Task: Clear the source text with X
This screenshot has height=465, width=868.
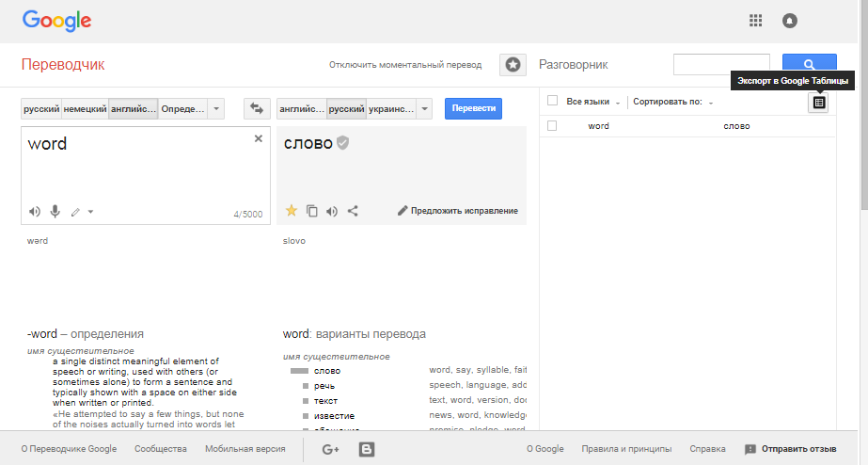Action: click(x=259, y=138)
